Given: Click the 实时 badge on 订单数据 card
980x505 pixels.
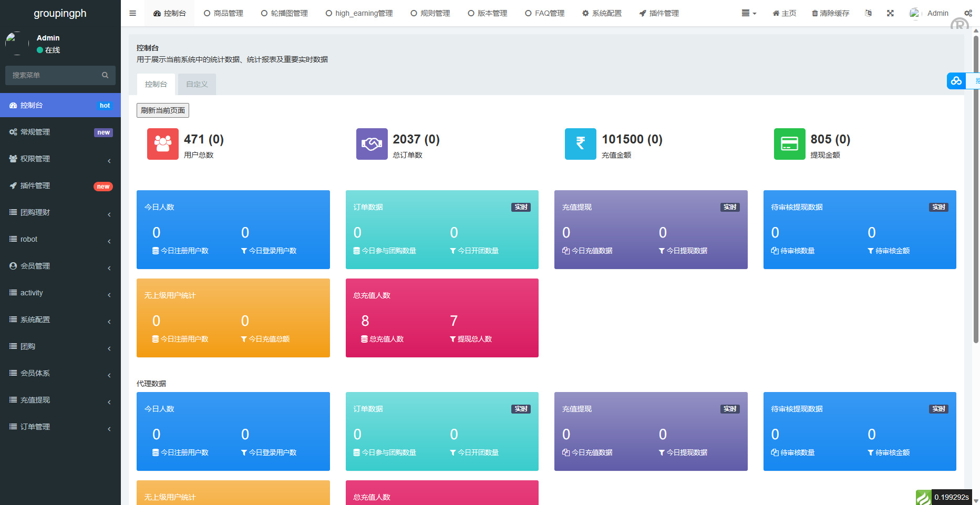Looking at the screenshot, I should click(x=520, y=207).
